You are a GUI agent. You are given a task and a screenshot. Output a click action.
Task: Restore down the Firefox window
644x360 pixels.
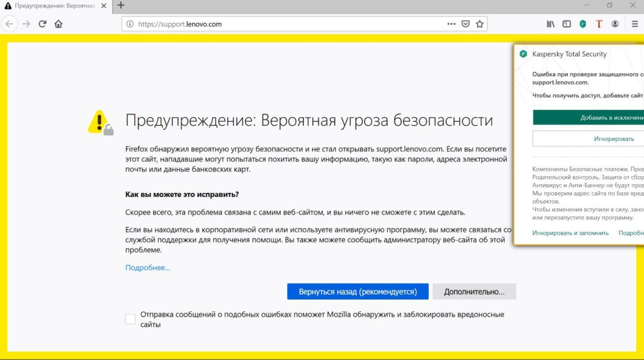610,5
